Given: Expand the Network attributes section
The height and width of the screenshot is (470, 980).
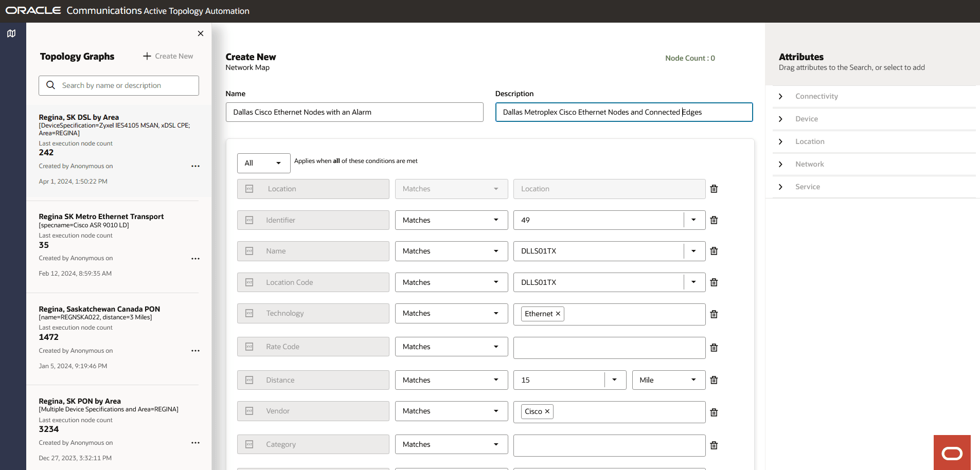Looking at the screenshot, I should 780,164.
